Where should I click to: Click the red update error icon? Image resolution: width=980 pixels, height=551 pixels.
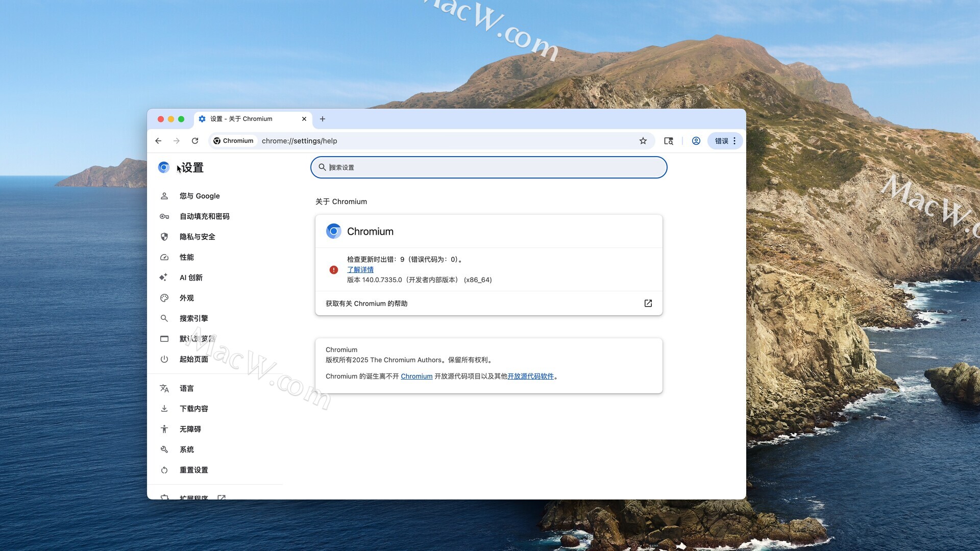click(x=334, y=269)
